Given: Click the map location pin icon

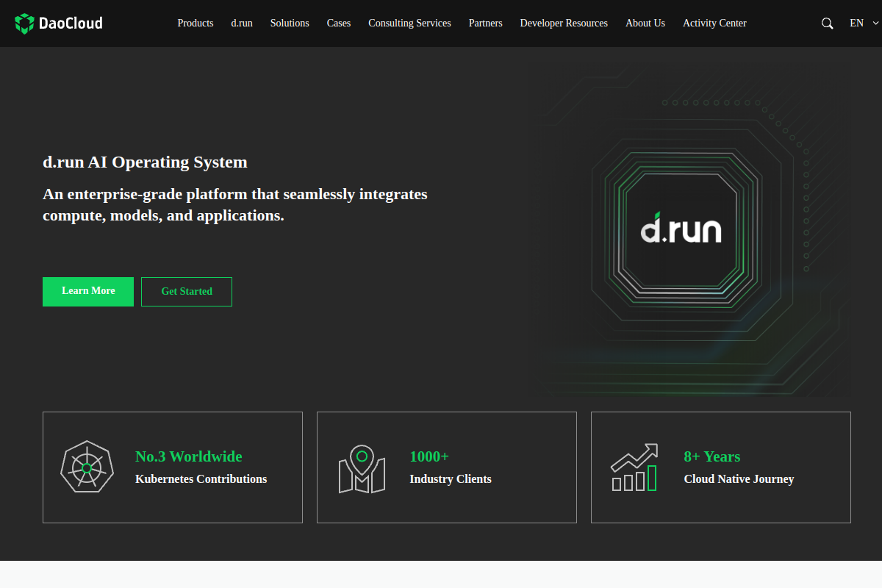Looking at the screenshot, I should [362, 468].
